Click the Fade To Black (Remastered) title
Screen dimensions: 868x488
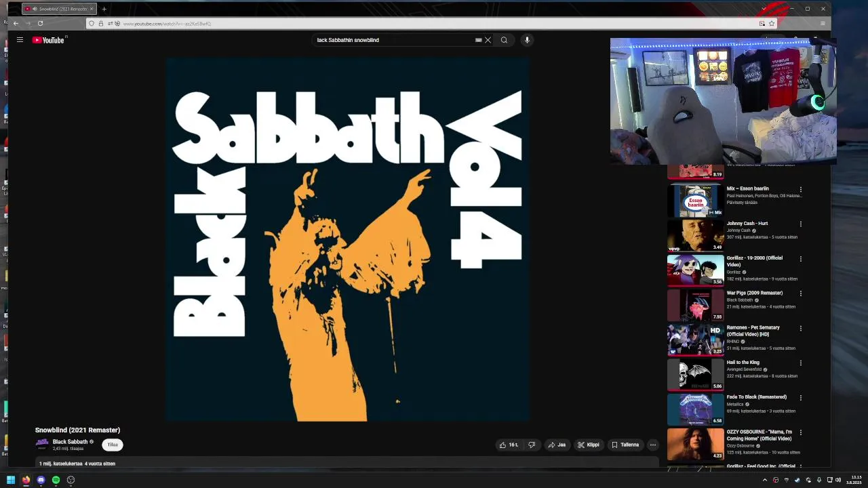(757, 396)
